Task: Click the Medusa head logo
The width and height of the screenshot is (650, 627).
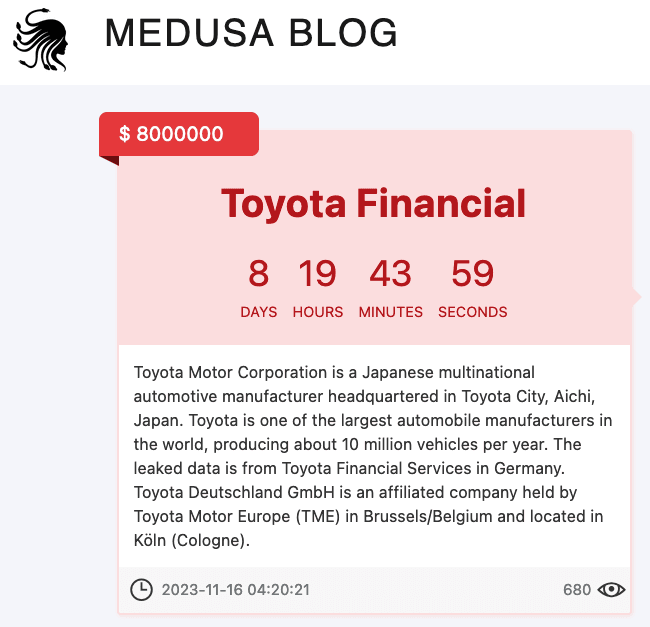Action: point(41,40)
